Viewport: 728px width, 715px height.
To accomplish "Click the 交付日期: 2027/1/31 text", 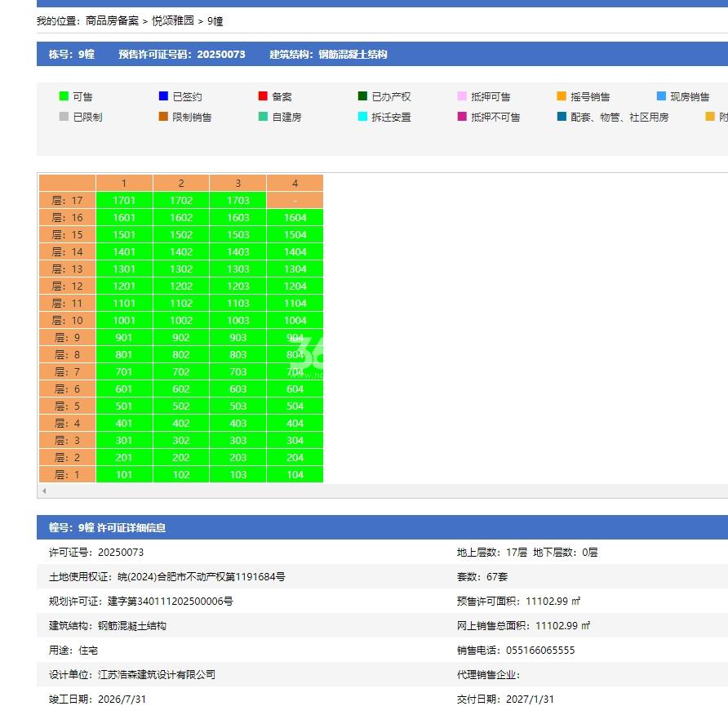I will 505,699.
